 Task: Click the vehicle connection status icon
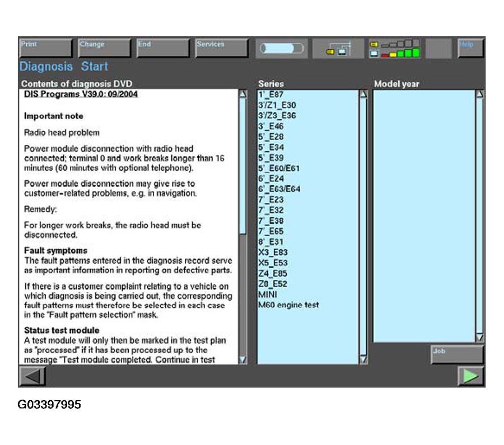pos(338,49)
